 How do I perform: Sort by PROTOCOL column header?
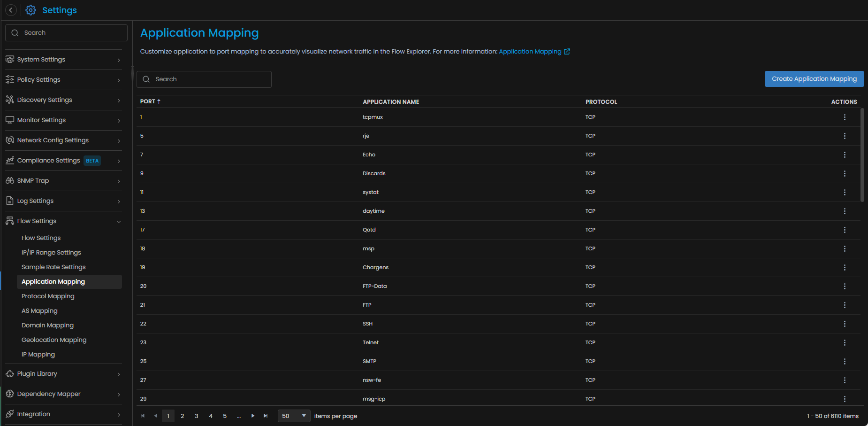601,101
